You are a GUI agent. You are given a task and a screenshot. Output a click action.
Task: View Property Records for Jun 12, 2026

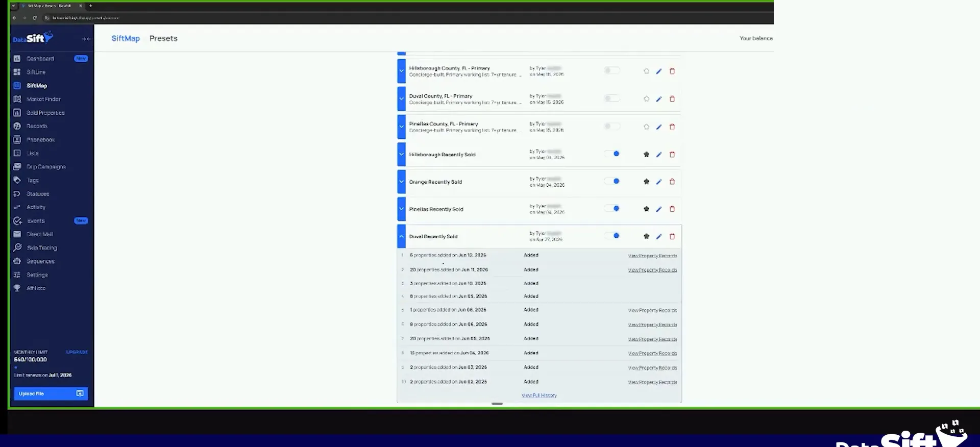coord(652,256)
